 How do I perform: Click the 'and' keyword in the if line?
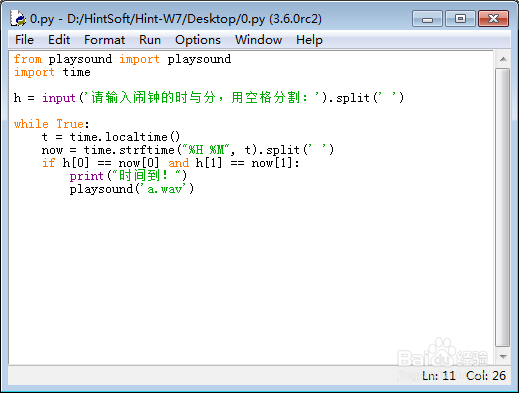178,163
